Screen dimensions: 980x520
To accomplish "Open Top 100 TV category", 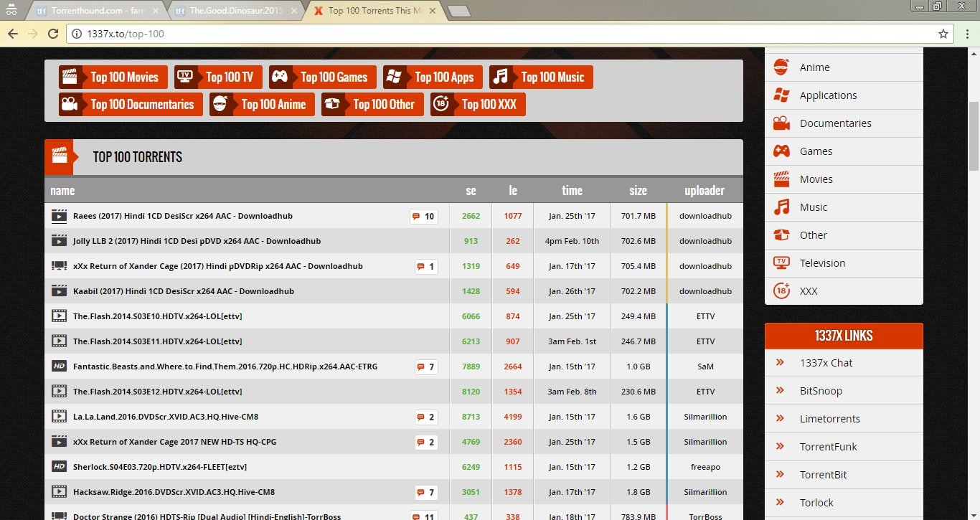I will 218,77.
